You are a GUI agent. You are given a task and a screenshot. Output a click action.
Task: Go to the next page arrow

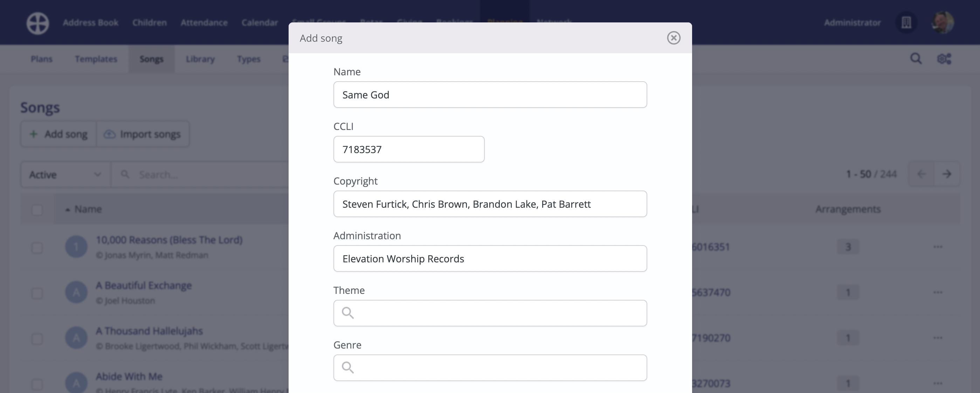(947, 174)
